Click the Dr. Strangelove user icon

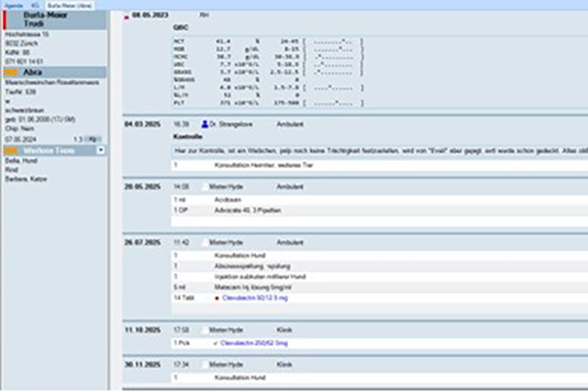tap(204, 124)
